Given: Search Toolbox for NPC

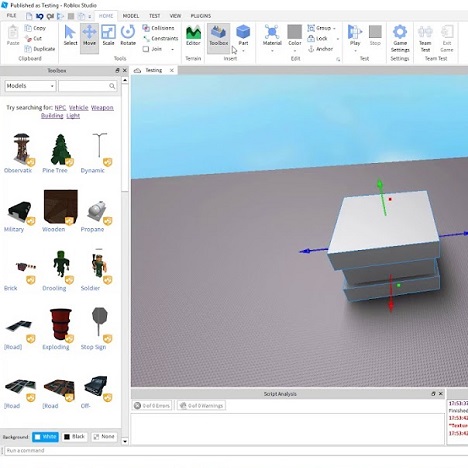Looking at the screenshot, I should coord(60,108).
